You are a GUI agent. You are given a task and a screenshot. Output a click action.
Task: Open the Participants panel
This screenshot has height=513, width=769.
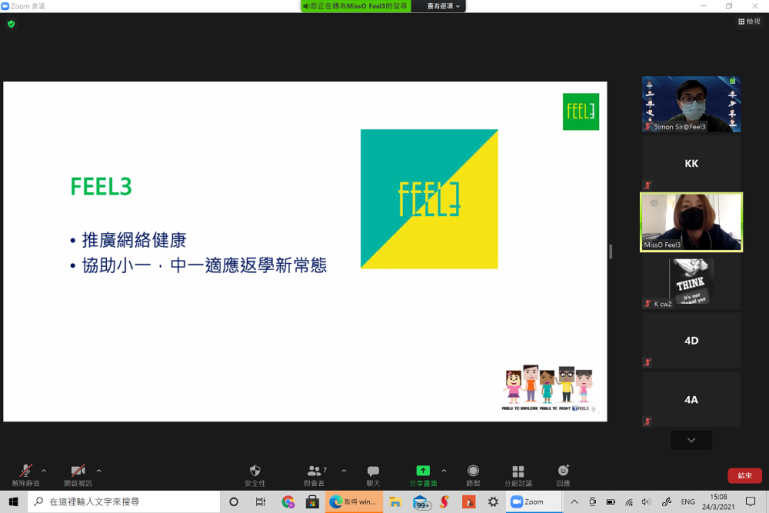point(314,475)
